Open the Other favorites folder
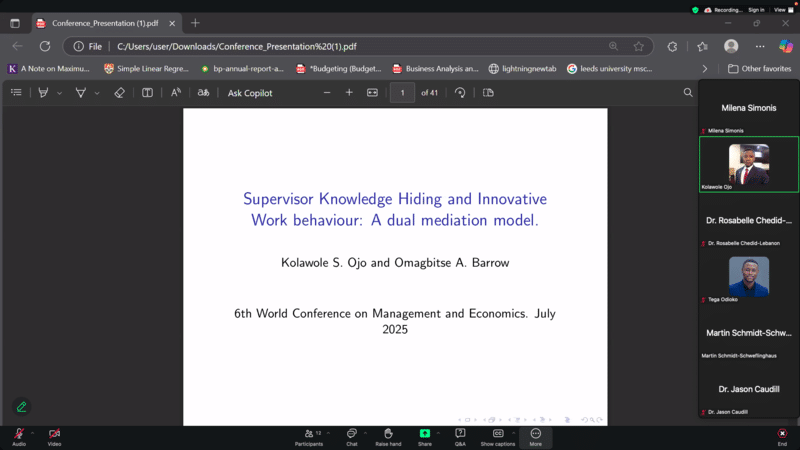Image resolution: width=800 pixels, height=450 pixels. coord(759,69)
